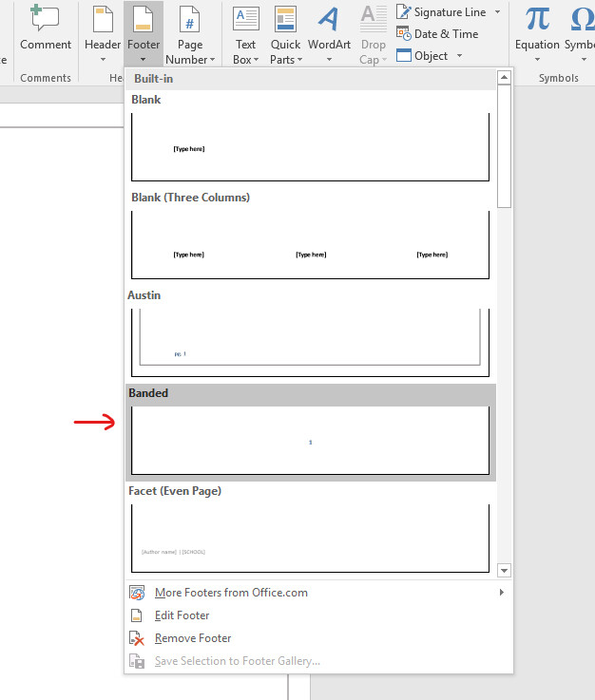This screenshot has height=700, width=595.
Task: Click the Banded heading text
Action: pyautogui.click(x=148, y=393)
